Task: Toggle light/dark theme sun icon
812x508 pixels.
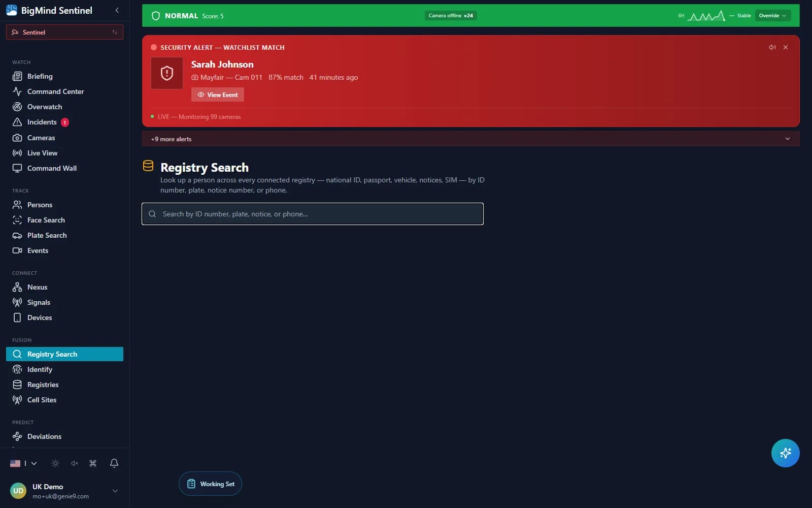Action: 55,463
